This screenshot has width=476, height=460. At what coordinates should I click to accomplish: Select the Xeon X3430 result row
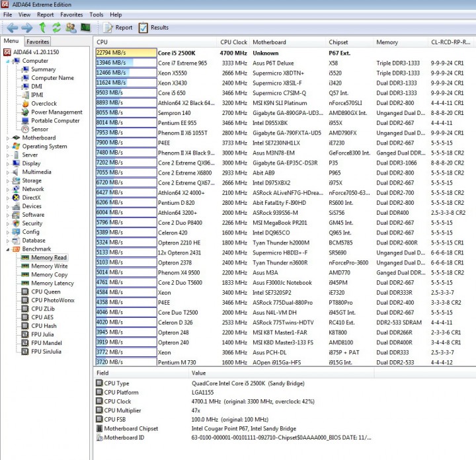point(285,83)
